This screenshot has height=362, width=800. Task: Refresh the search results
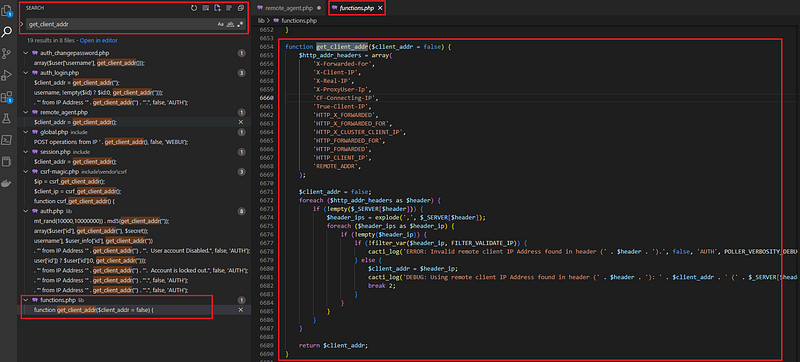pos(194,8)
